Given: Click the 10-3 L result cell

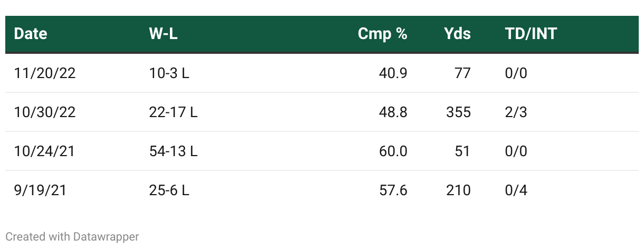Looking at the screenshot, I should pos(169,73).
